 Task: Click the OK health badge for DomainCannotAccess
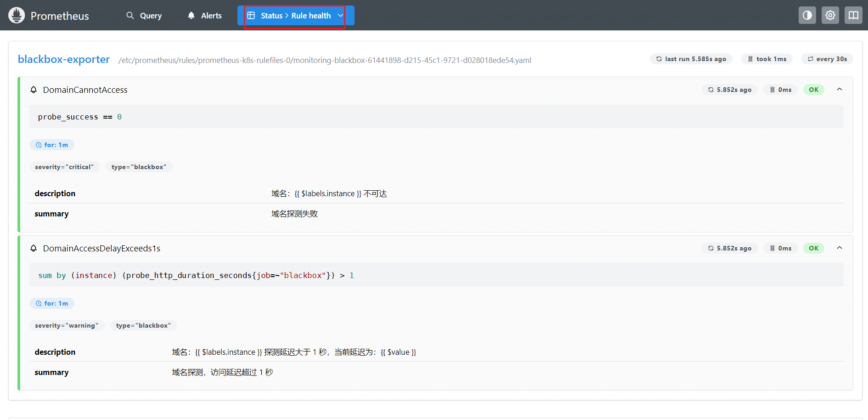813,90
